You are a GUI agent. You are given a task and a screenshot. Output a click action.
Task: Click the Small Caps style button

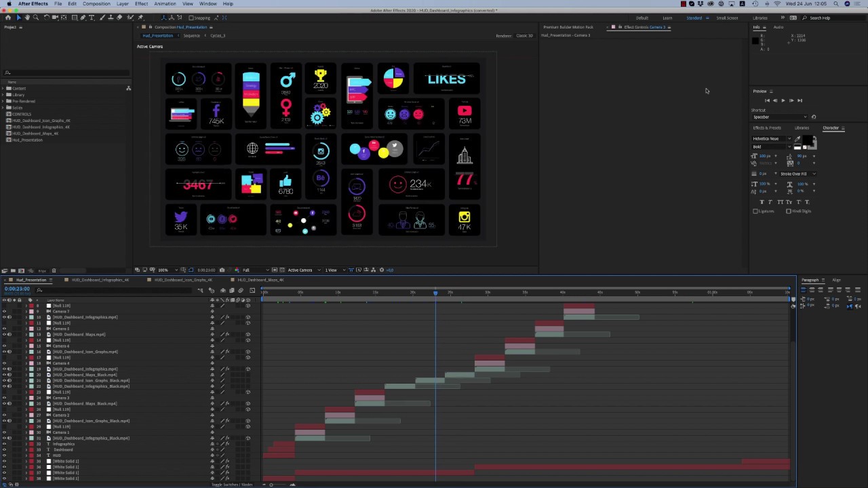[x=789, y=202]
